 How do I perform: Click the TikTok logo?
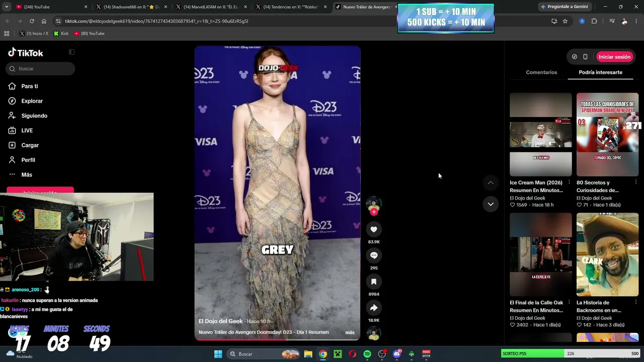click(26, 53)
